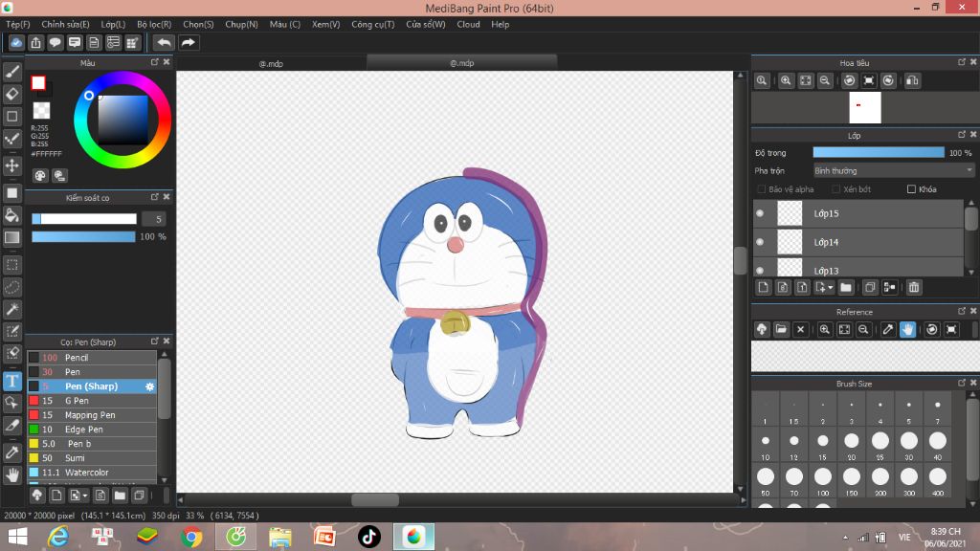Select the Lasso selection tool
Image resolution: width=980 pixels, height=551 pixels.
[11, 287]
